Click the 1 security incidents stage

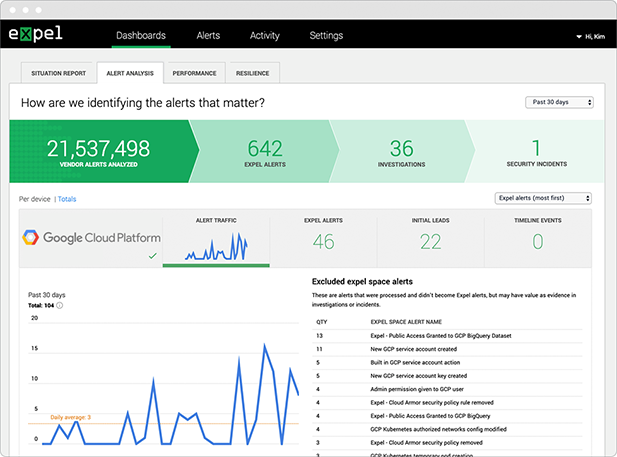click(x=537, y=152)
